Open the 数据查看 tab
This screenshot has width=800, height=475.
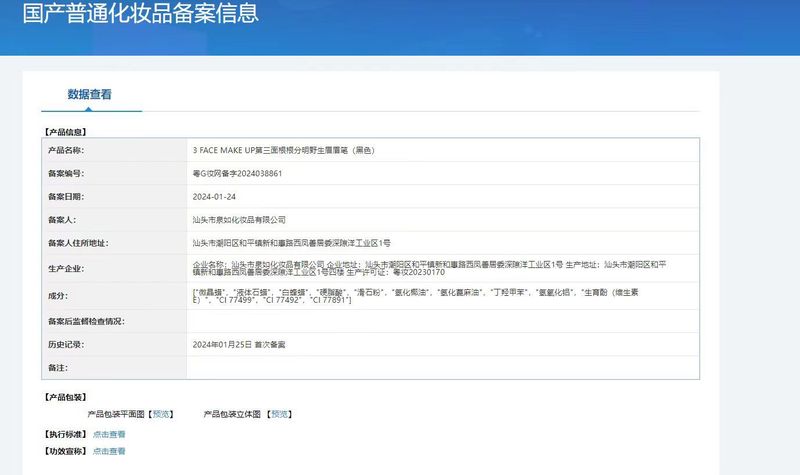click(89, 94)
